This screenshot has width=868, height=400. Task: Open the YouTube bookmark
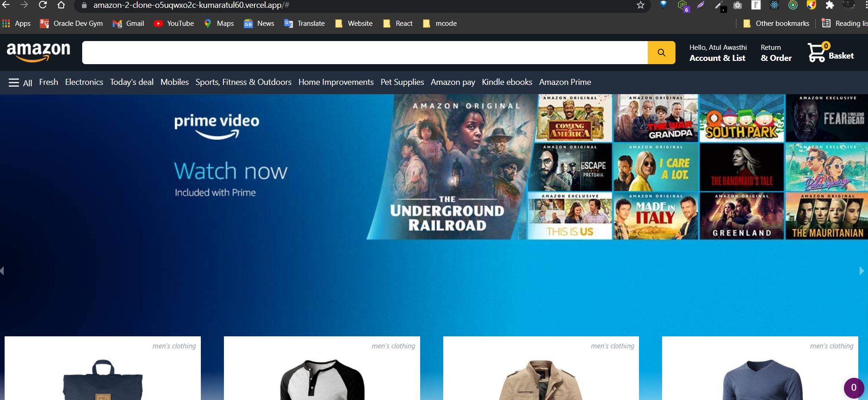tap(174, 24)
